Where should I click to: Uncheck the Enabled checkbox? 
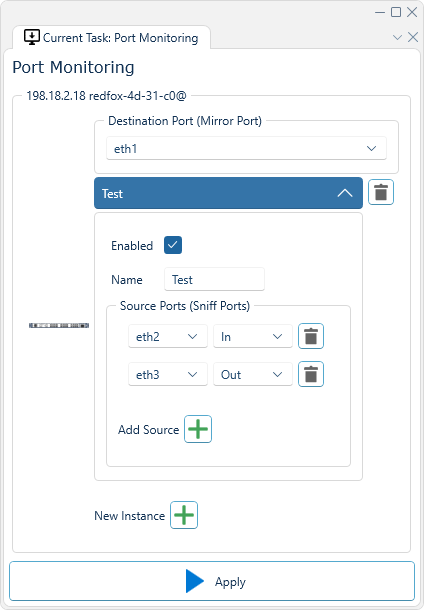[173, 245]
